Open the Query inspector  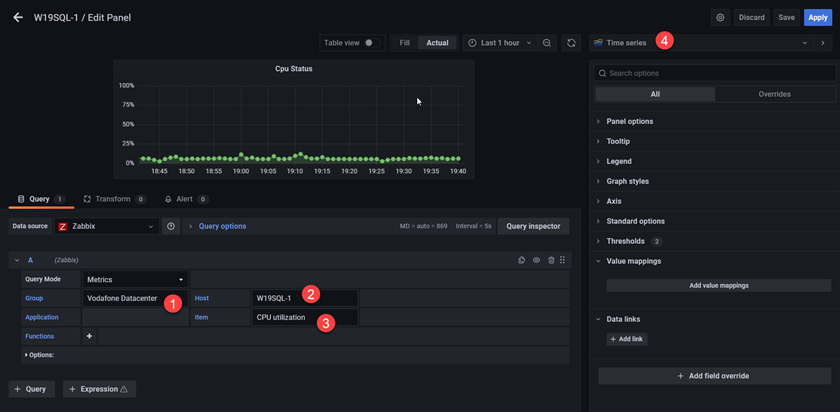point(533,226)
